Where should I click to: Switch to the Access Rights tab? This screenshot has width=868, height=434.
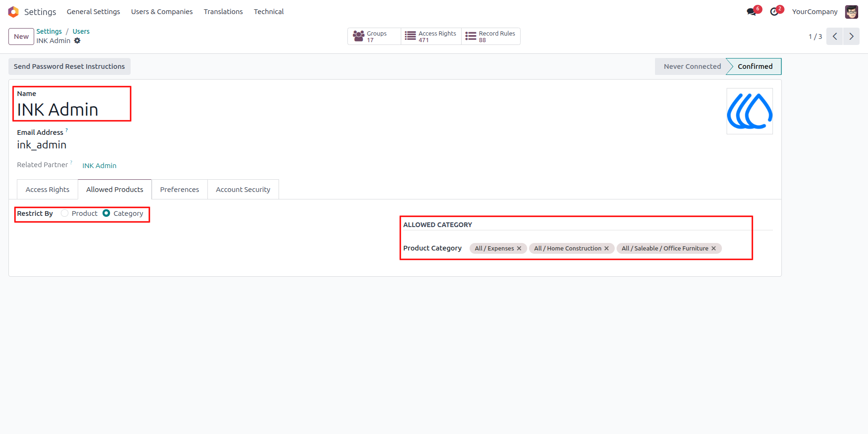coord(47,190)
